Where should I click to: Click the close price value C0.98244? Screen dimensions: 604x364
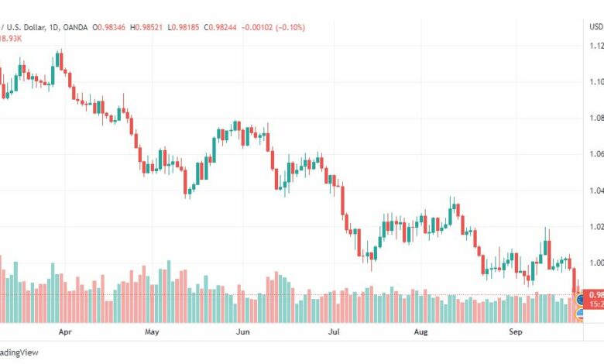click(x=221, y=27)
